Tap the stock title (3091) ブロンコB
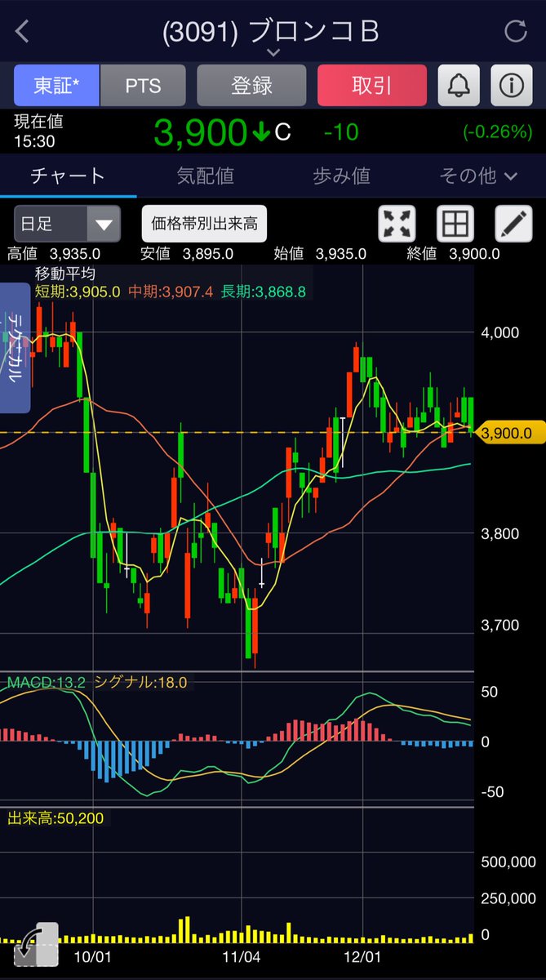This screenshot has width=546, height=980. [271, 31]
